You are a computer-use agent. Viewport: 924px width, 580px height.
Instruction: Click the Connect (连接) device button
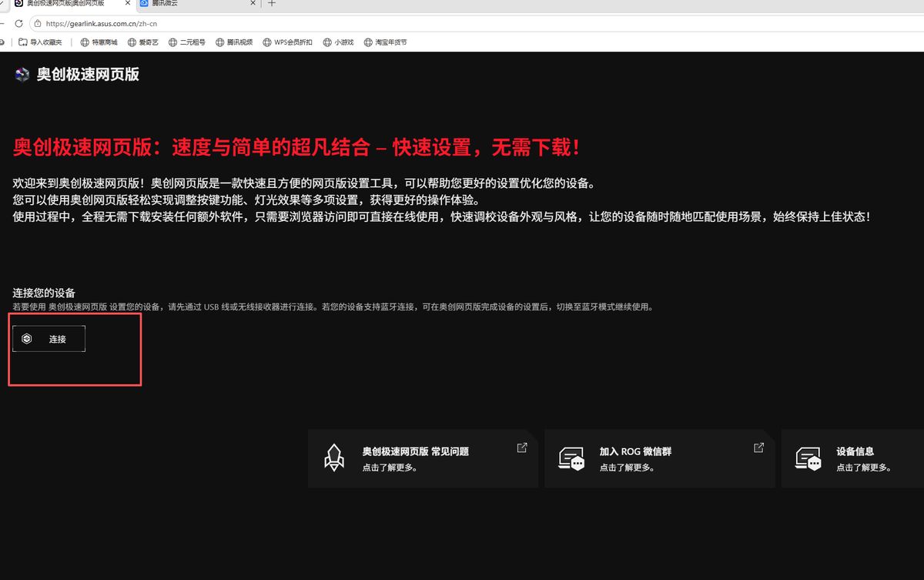49,339
